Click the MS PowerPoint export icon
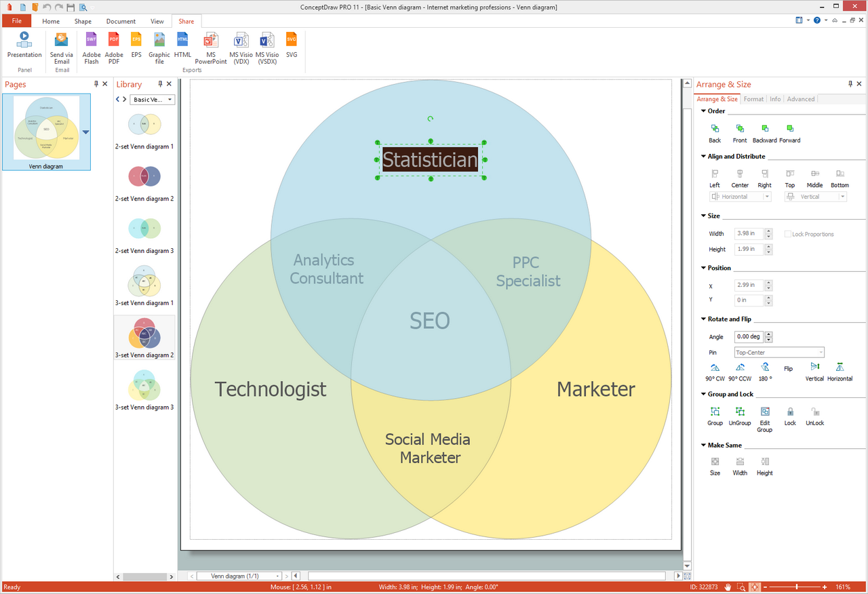This screenshot has width=868, height=594. [x=211, y=47]
